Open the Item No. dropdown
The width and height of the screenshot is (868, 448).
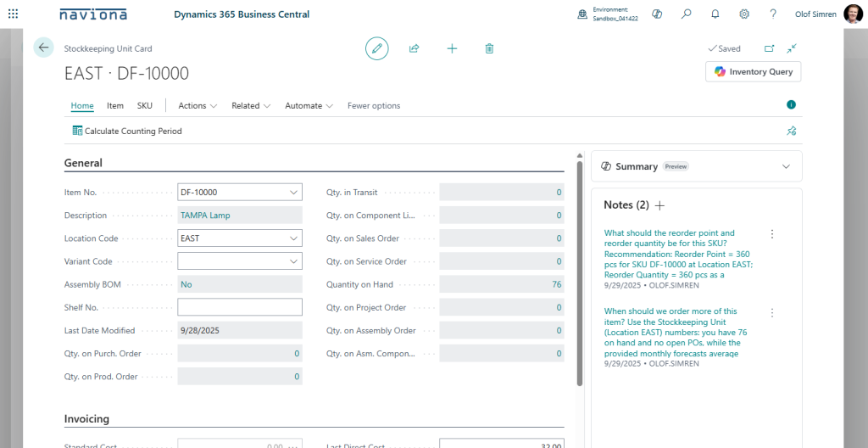(x=293, y=193)
